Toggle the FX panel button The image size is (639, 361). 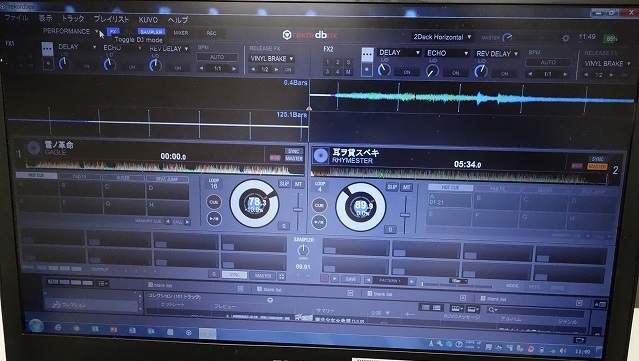pos(113,31)
